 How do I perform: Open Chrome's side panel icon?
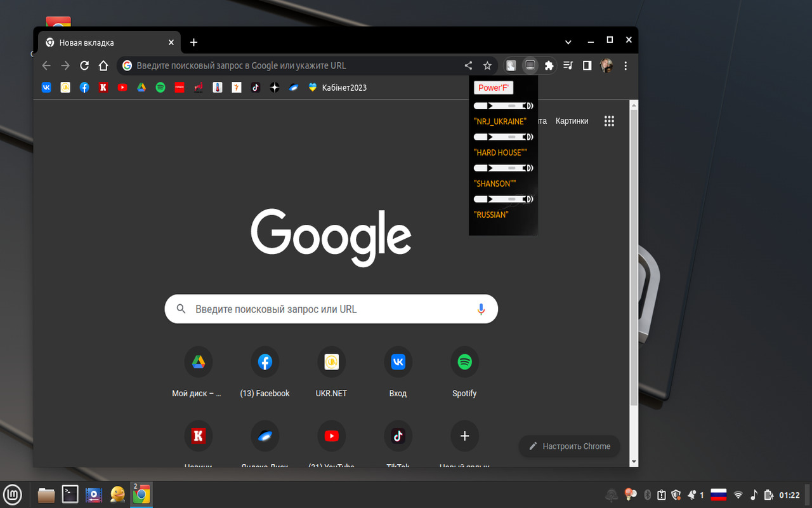pos(587,65)
